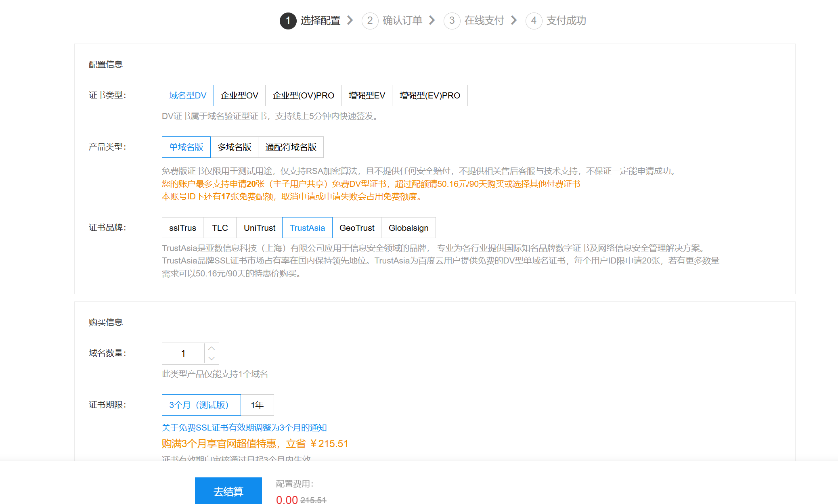
Task: Click step 3 online payment circle
Action: (x=452, y=21)
